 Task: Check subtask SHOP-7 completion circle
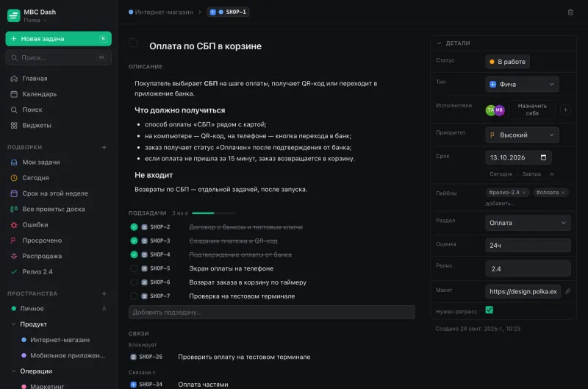[134, 296]
